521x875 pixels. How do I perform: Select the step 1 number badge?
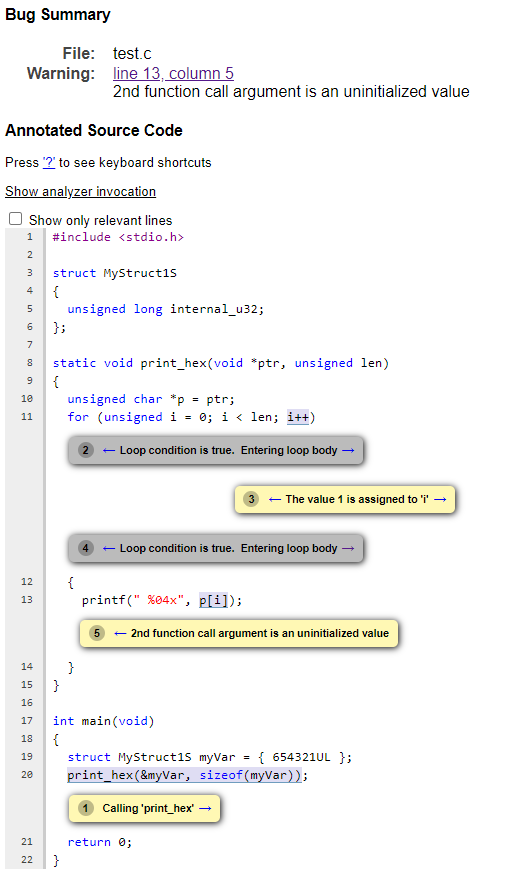pos(85,808)
